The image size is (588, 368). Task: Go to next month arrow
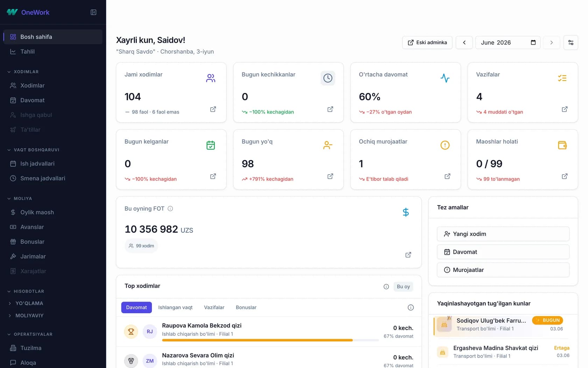point(551,42)
